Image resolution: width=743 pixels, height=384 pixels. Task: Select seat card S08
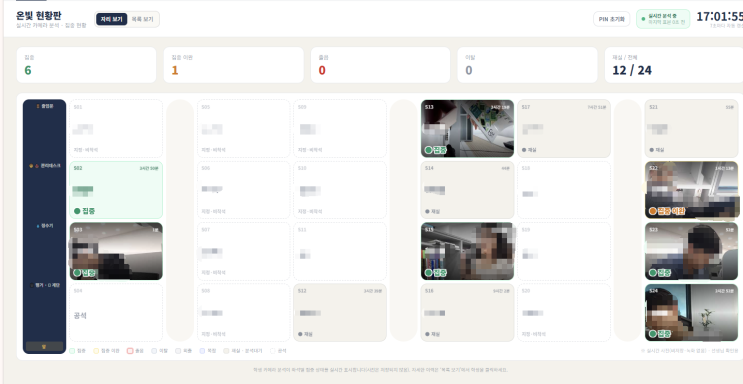244,312
